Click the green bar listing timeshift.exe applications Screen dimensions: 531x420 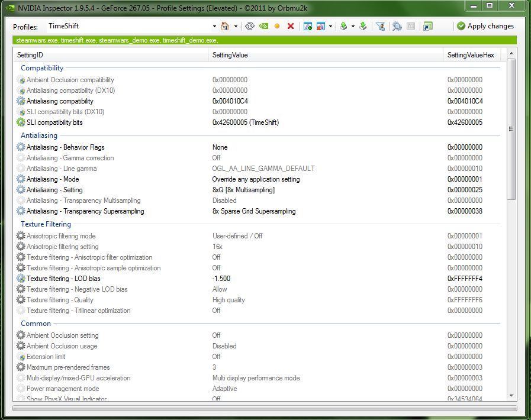coord(265,40)
